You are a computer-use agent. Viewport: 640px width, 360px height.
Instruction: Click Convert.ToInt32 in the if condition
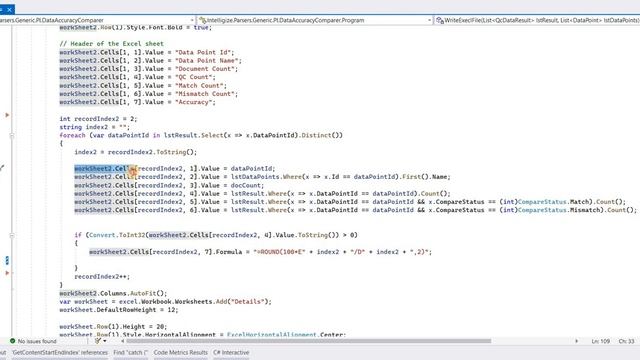coord(117,235)
